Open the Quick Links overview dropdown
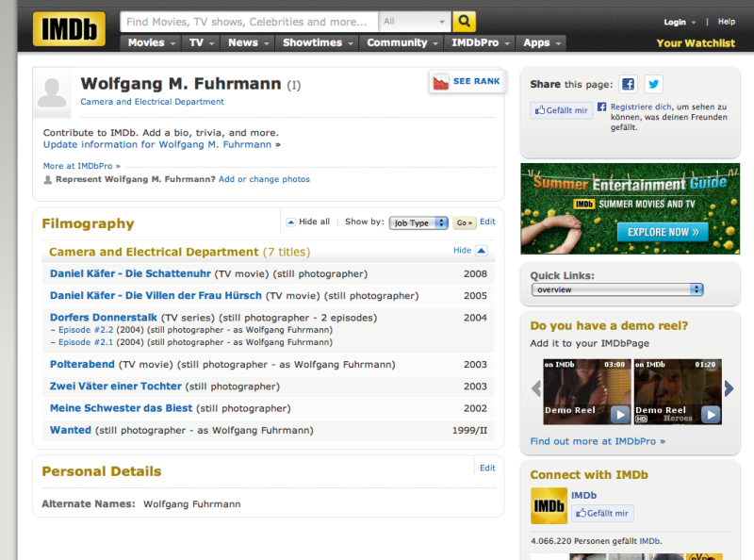The height and width of the screenshot is (560, 754). point(617,289)
